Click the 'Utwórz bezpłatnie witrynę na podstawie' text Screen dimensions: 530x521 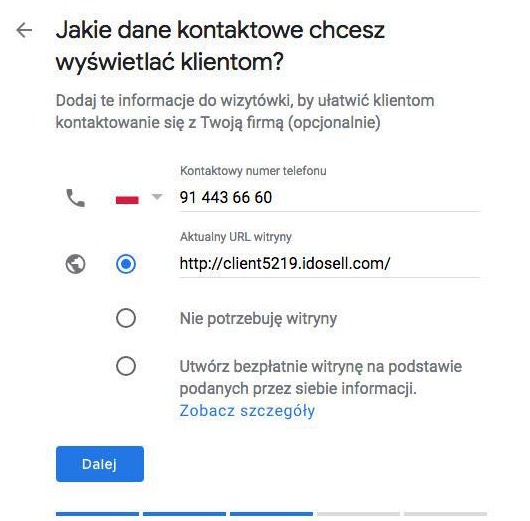click(320, 366)
